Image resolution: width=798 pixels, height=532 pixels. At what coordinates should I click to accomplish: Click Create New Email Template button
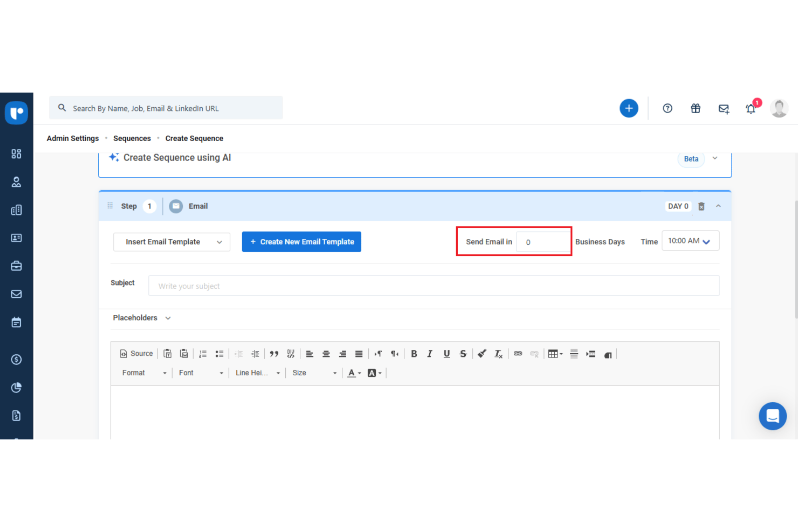(301, 242)
